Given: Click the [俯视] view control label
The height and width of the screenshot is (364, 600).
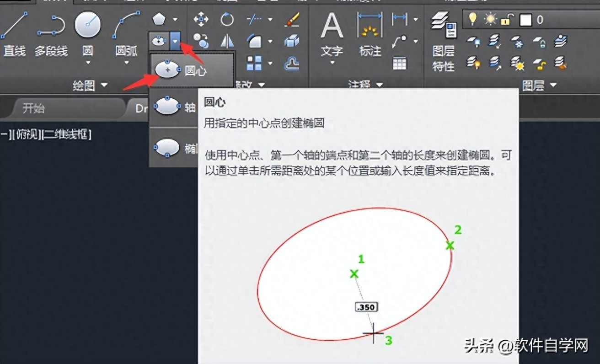Looking at the screenshot, I should [28, 135].
